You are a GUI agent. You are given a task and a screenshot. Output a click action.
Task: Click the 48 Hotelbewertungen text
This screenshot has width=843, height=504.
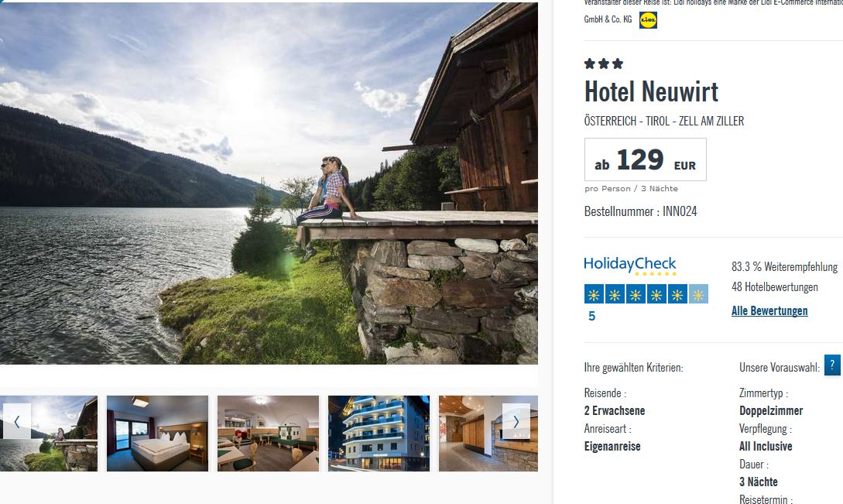click(x=775, y=287)
